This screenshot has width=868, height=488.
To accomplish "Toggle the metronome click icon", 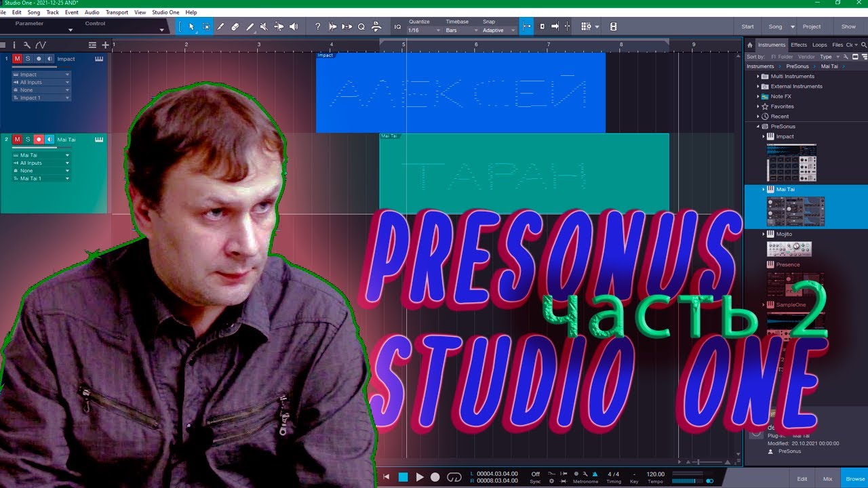I will tap(595, 474).
